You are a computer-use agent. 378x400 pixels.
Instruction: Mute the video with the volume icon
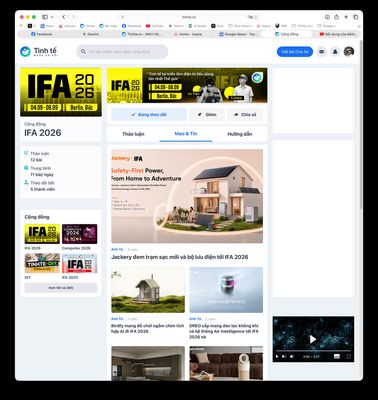292,356
